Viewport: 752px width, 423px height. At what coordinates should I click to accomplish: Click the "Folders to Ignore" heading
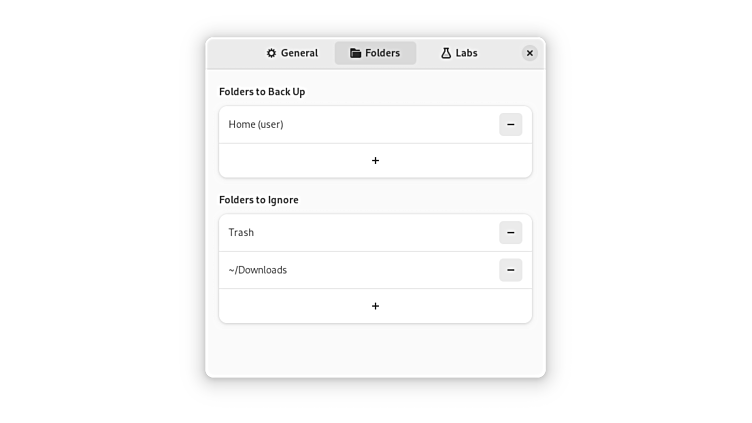[259, 200]
